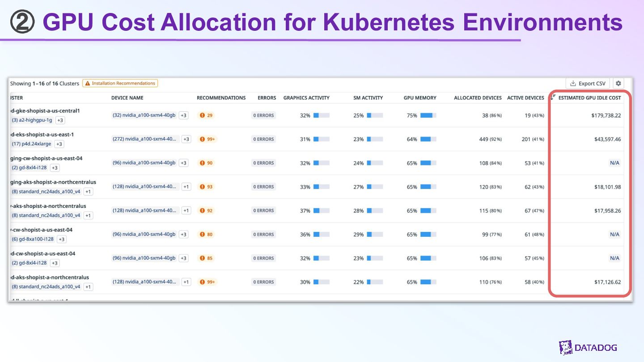644x362 pixels.
Task: Select the $179,738.22 idle cost value
Action: (x=606, y=115)
